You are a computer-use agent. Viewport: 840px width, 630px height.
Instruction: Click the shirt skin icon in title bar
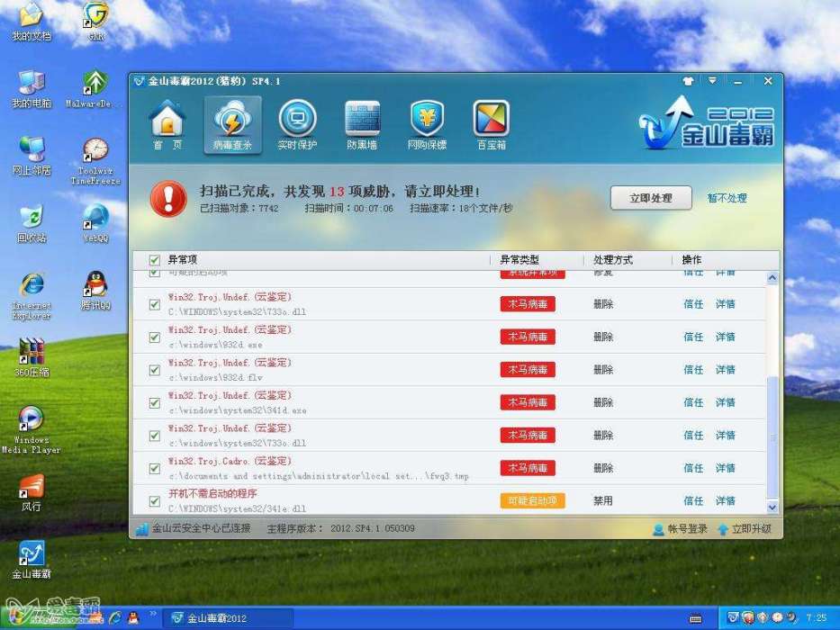click(x=689, y=81)
